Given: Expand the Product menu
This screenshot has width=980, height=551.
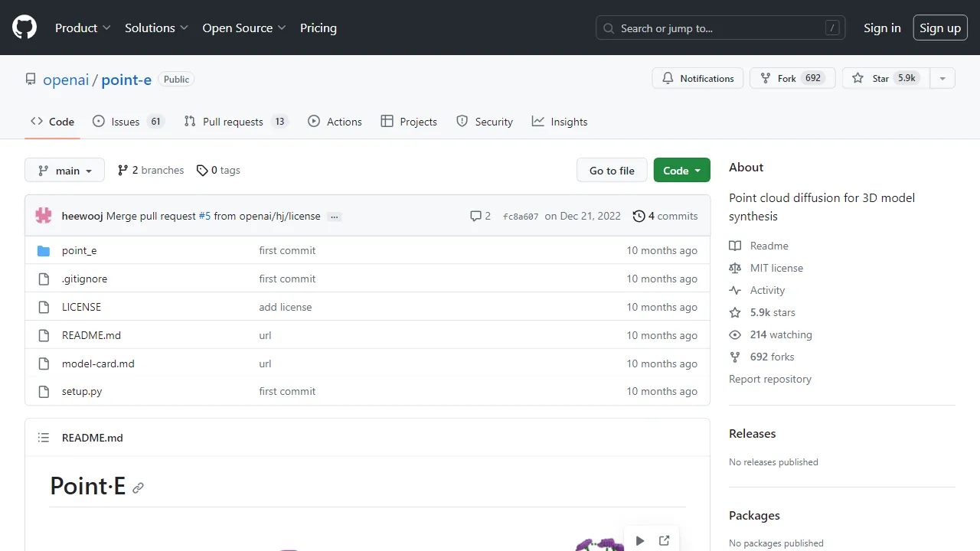Looking at the screenshot, I should pos(83,28).
